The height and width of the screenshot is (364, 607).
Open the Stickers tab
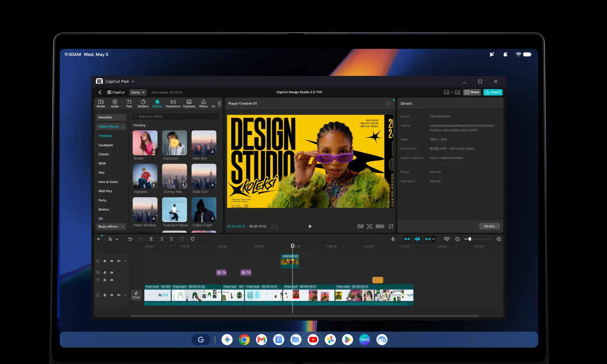pos(143,103)
